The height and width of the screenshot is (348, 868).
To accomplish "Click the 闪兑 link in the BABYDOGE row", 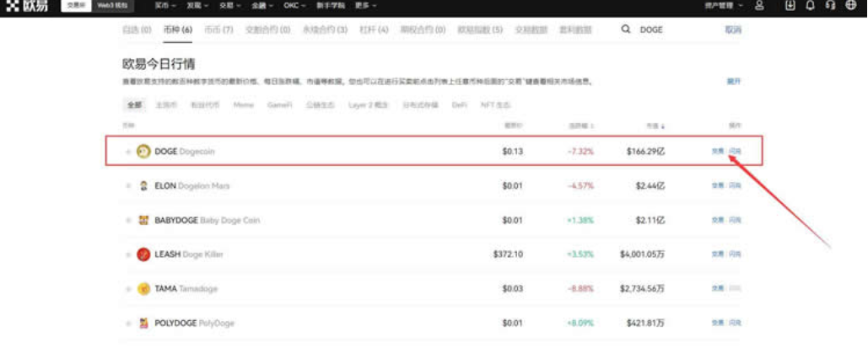I will click(735, 220).
